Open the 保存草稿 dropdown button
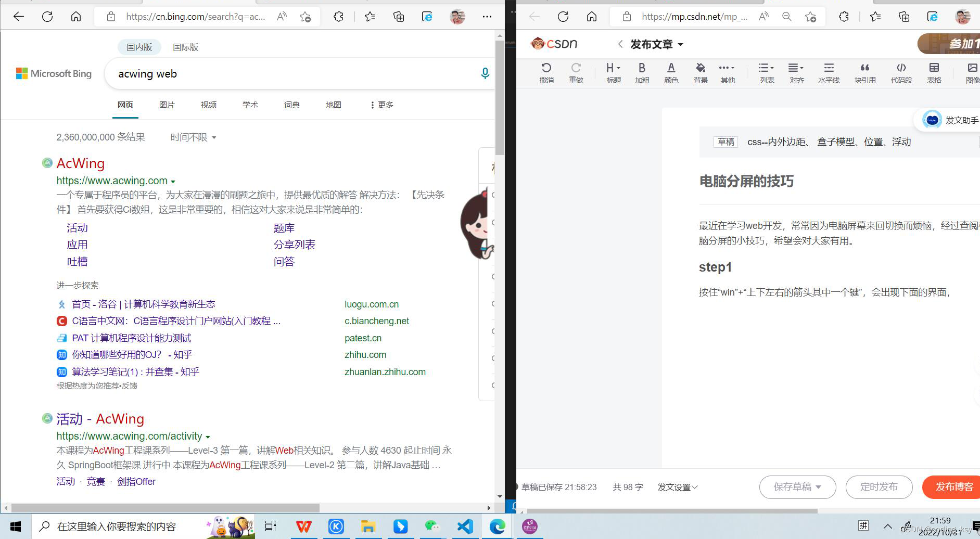The width and height of the screenshot is (980, 539). coord(797,487)
